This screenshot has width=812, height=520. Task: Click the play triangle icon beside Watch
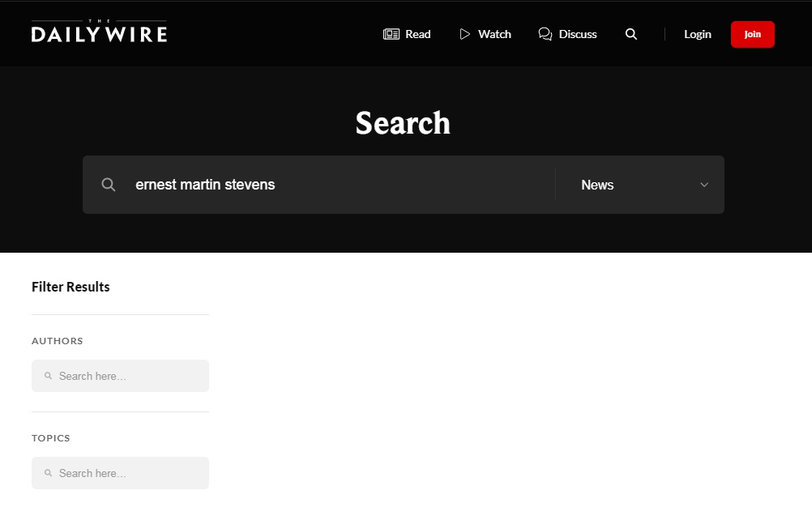464,34
